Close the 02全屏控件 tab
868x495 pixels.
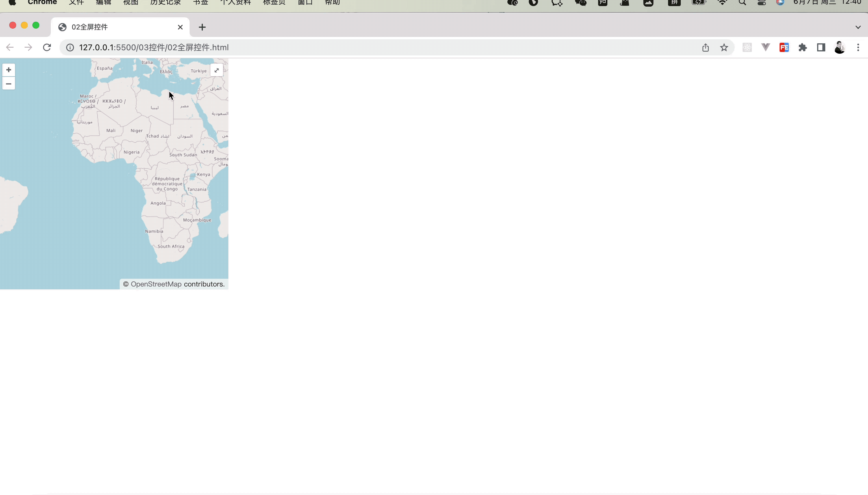180,27
